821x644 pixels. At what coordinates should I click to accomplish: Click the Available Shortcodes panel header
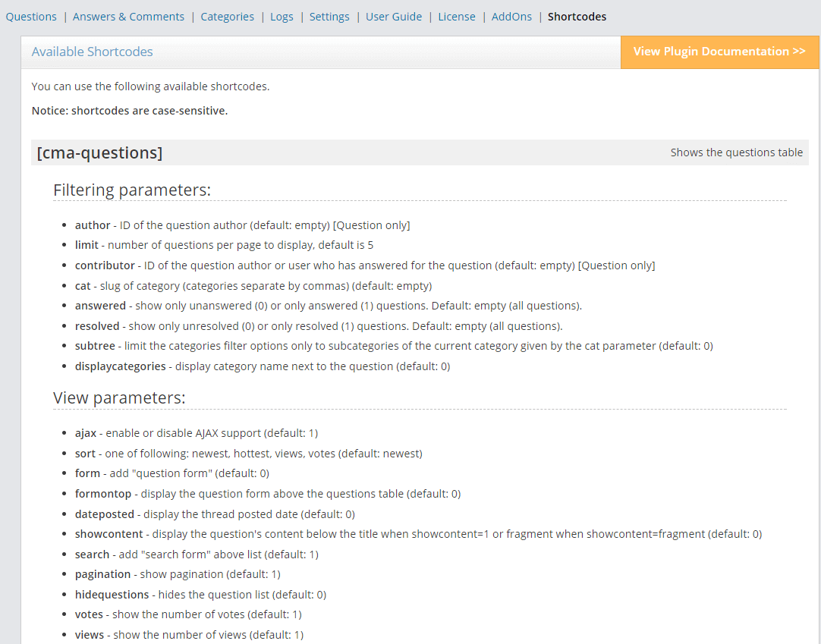pos(92,52)
